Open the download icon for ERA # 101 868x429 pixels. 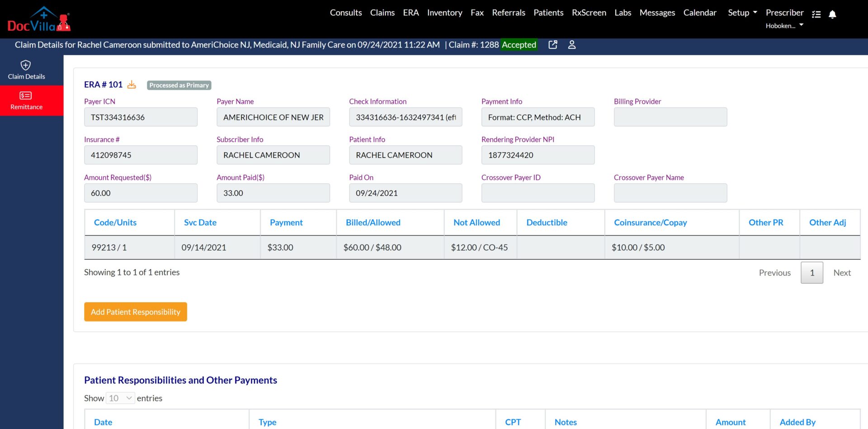[132, 84]
